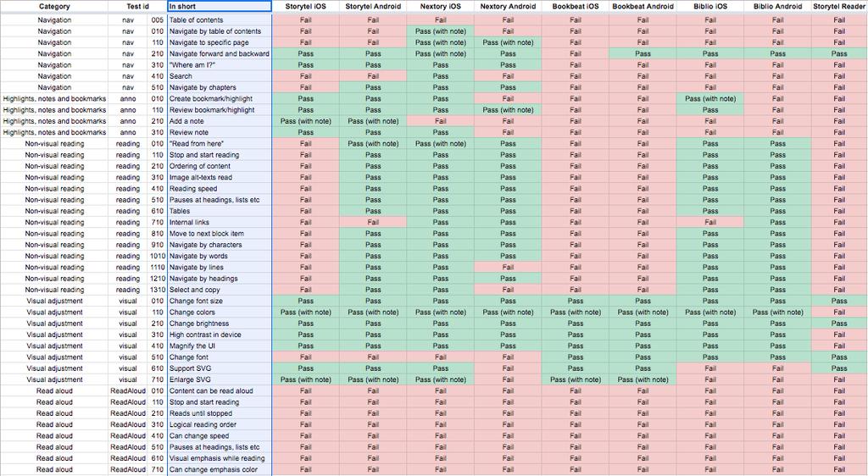Select the '"Read from here"' cell
The height and width of the screenshot is (476, 868).
pos(220,144)
